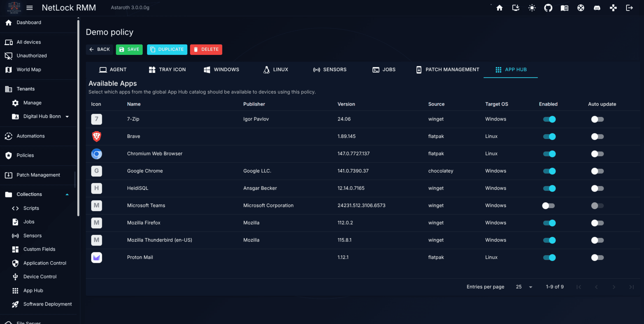The image size is (644, 324).
Task: Switch to the Jobs tab
Action: click(x=384, y=70)
